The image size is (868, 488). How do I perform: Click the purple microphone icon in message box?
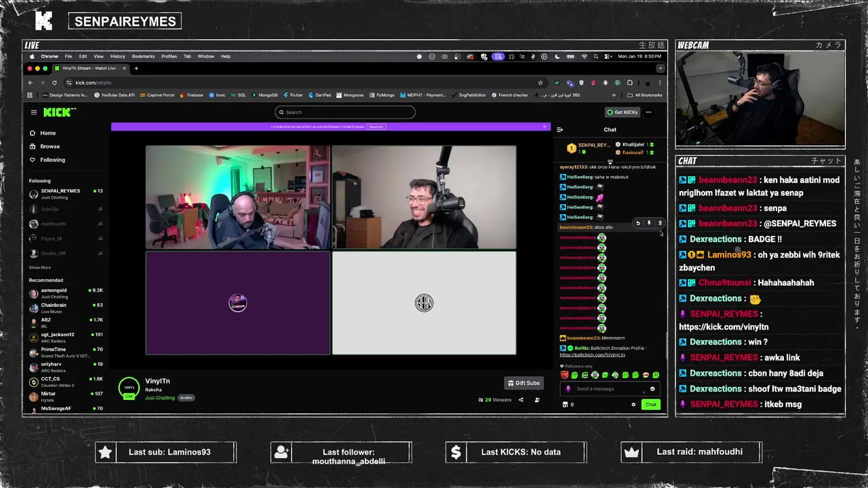pos(569,389)
